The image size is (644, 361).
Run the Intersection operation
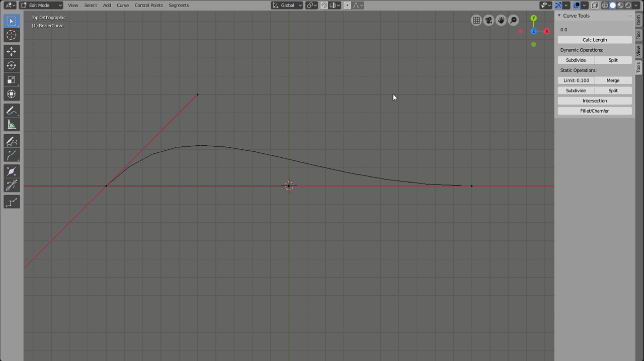pyautogui.click(x=595, y=101)
